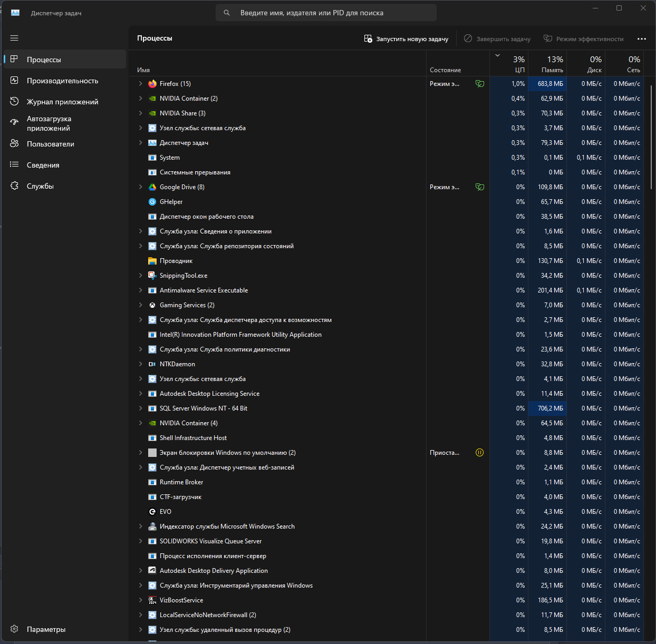Click the Проводник folder icon
Screen dimensions: 656x644
pos(152,261)
